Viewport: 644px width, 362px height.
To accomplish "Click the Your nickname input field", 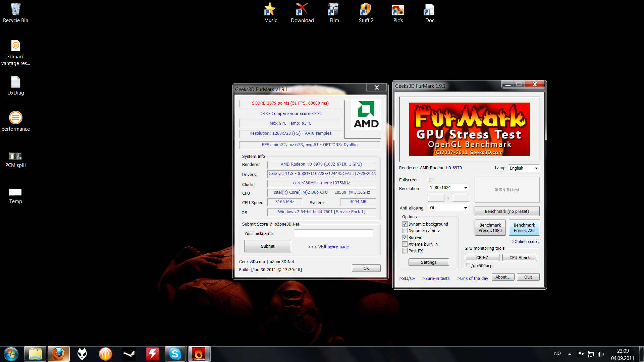I will tap(333, 233).
